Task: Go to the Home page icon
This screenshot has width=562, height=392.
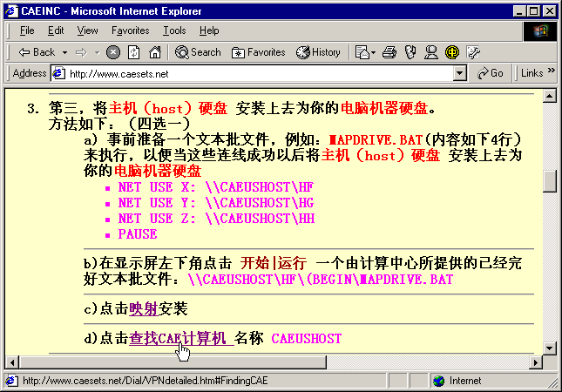Action: coord(154,52)
